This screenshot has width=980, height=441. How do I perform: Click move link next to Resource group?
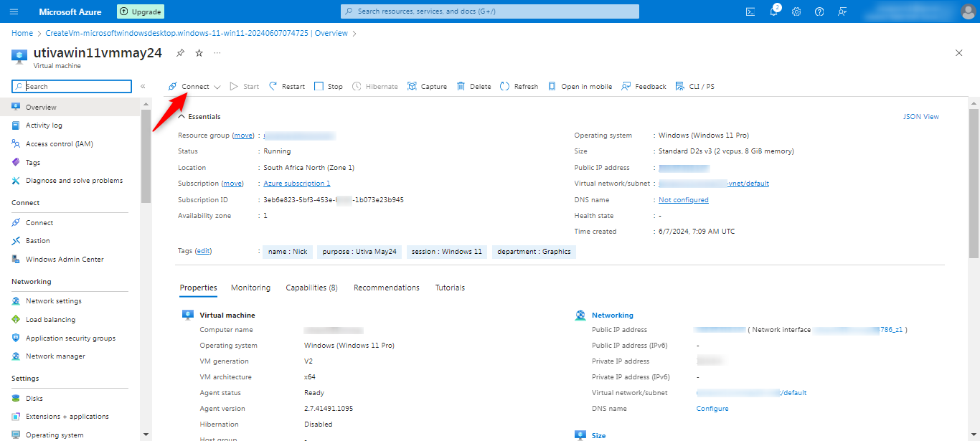coord(243,136)
